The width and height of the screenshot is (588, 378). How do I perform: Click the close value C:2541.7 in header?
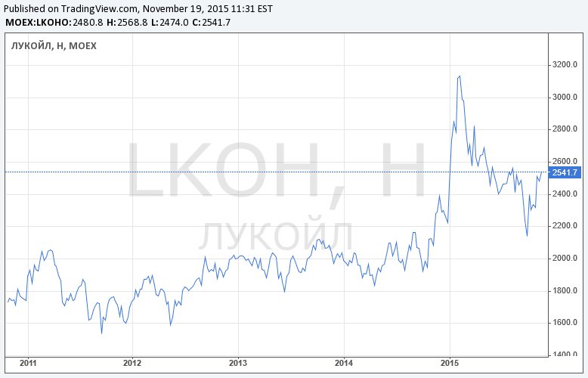(211, 23)
